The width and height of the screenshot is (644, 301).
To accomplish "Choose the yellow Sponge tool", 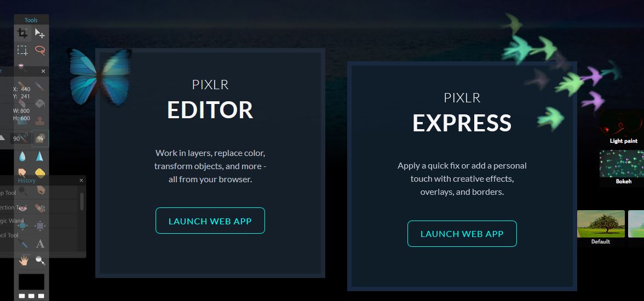I will coord(40,172).
